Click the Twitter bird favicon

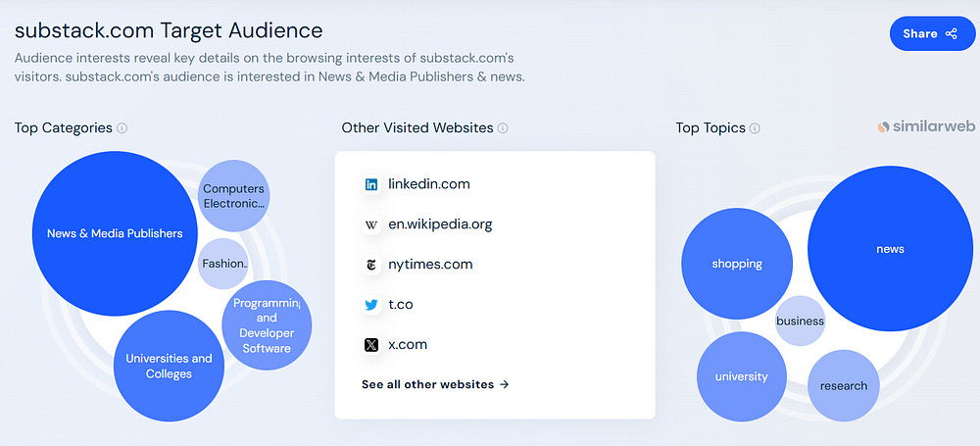click(371, 305)
